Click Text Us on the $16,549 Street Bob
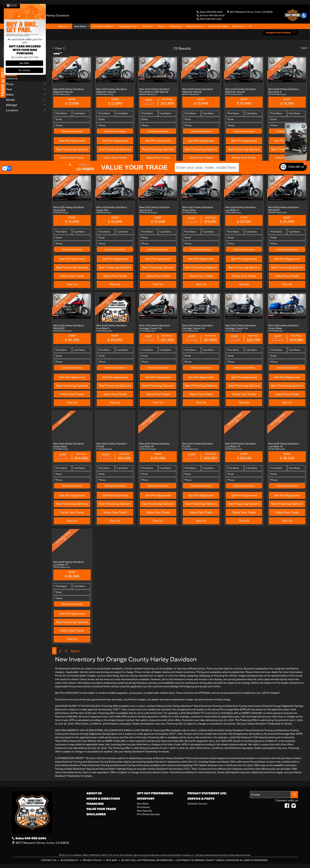This screenshot has width=310, height=868. (x=72, y=284)
